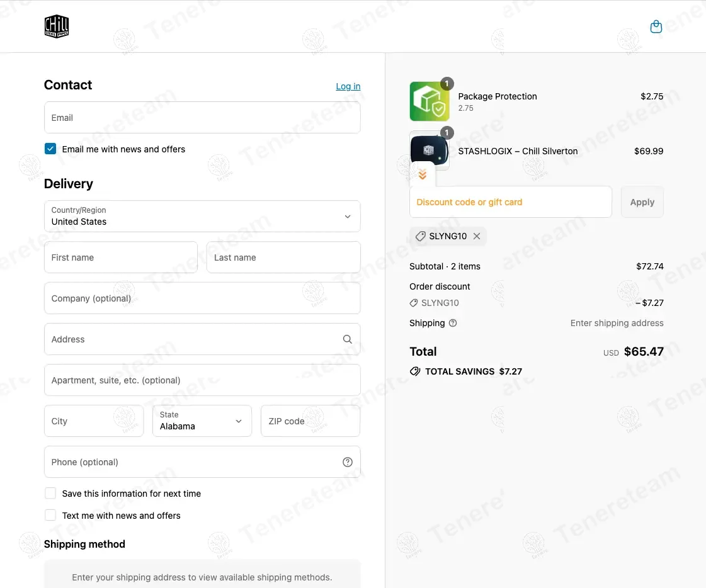Click the STASHLOGIX Chill Silverton thumbnail

pos(429,150)
